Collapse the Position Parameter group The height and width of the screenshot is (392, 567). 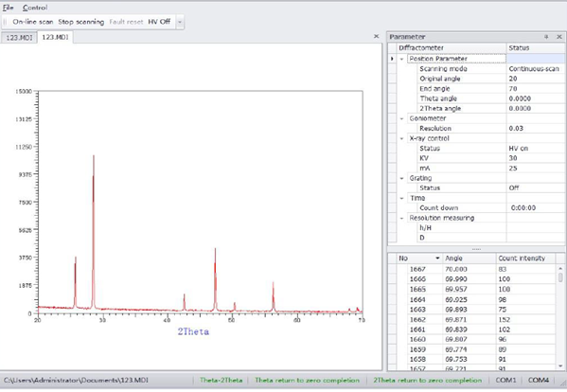click(x=401, y=59)
